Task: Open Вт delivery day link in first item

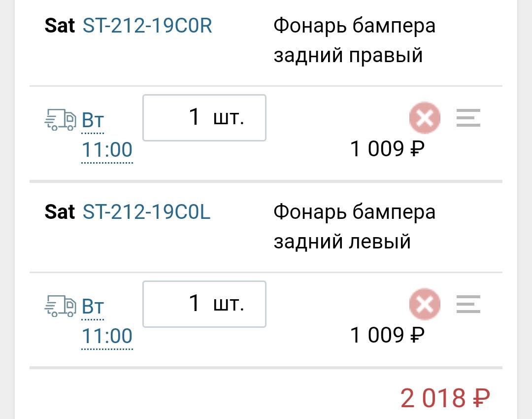Action: [93, 120]
